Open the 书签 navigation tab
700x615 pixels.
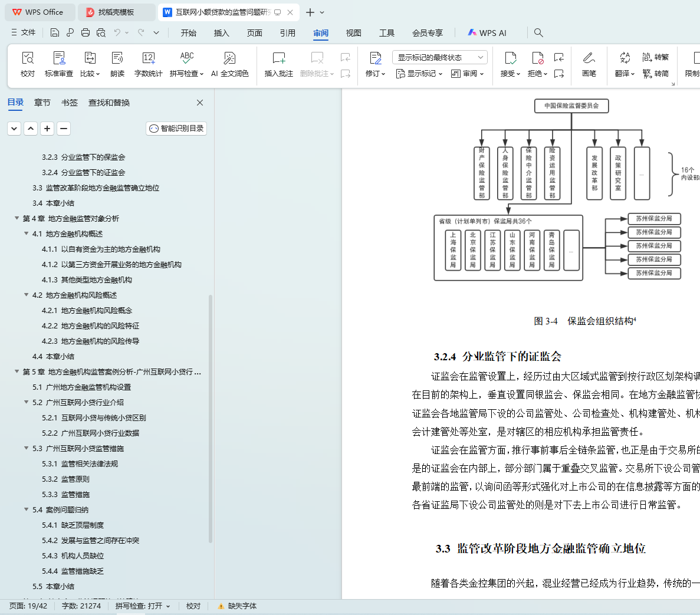pyautogui.click(x=69, y=103)
